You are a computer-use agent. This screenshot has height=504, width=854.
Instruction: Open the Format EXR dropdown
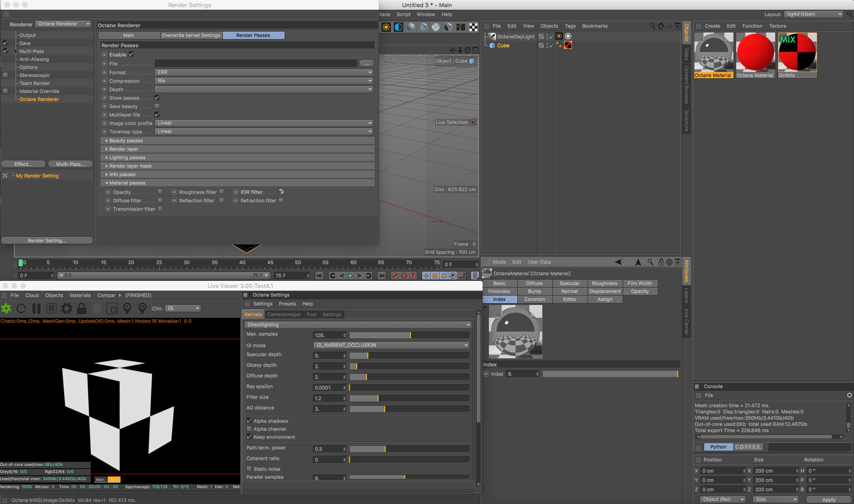click(x=264, y=72)
